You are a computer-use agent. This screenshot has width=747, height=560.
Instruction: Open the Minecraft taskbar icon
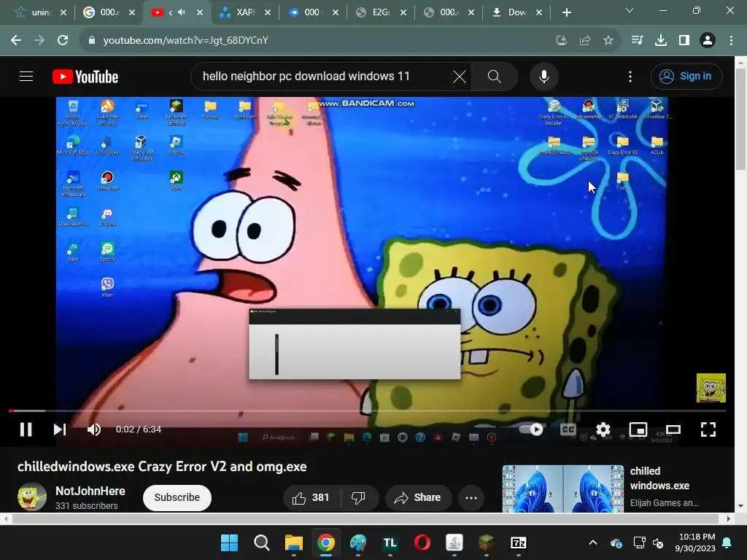click(x=487, y=542)
